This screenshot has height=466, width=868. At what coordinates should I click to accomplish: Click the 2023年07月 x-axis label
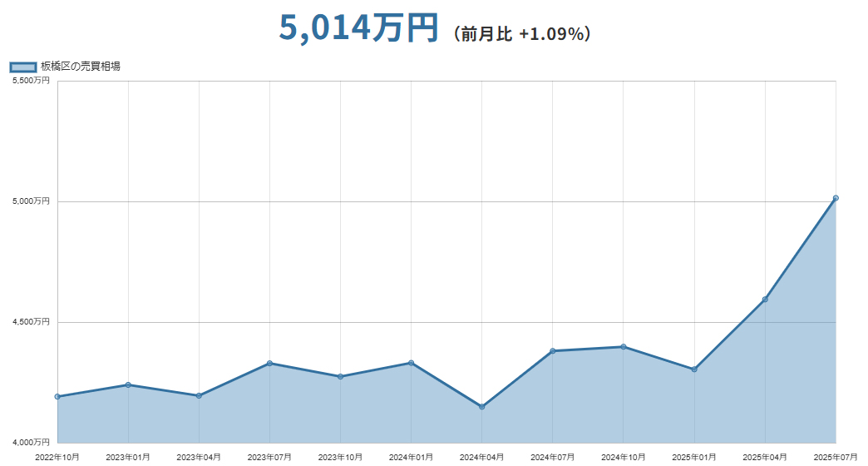269,457
